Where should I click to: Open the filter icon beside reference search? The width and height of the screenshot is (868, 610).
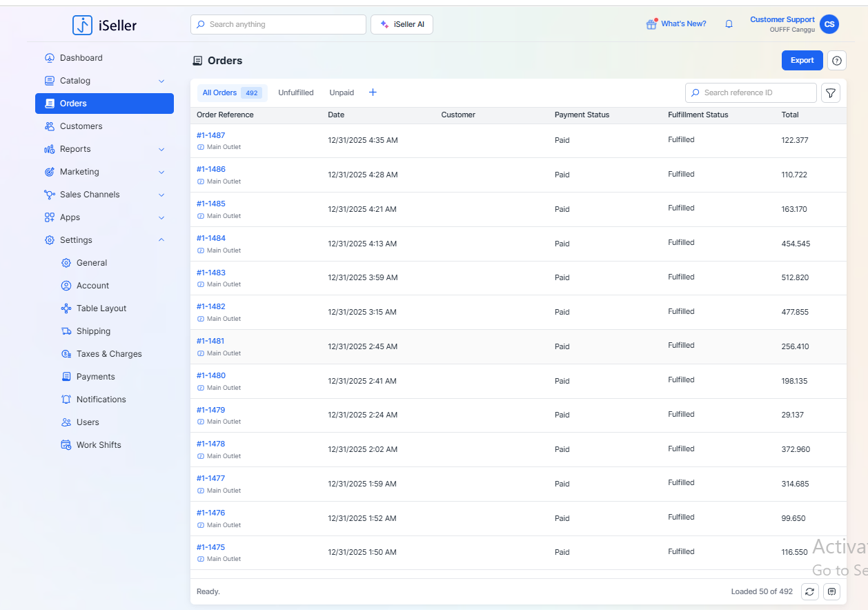(831, 92)
